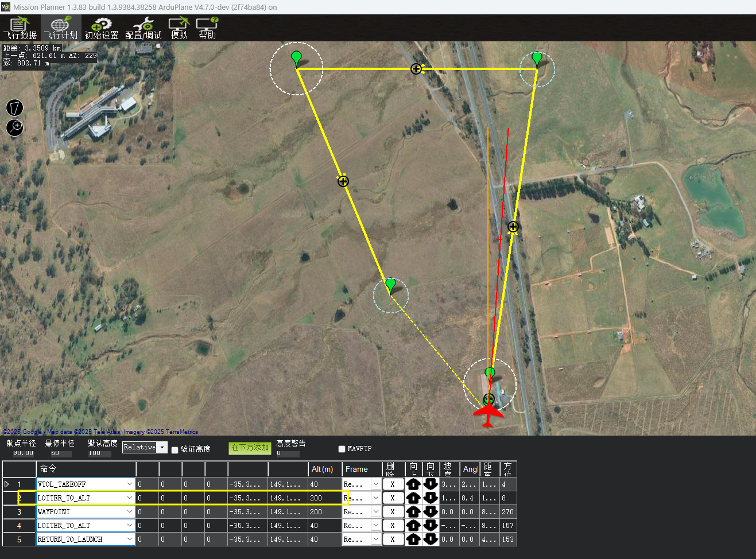756x559 pixels.
Task: Open the 模拟 simulation screen
Action: 179,28
